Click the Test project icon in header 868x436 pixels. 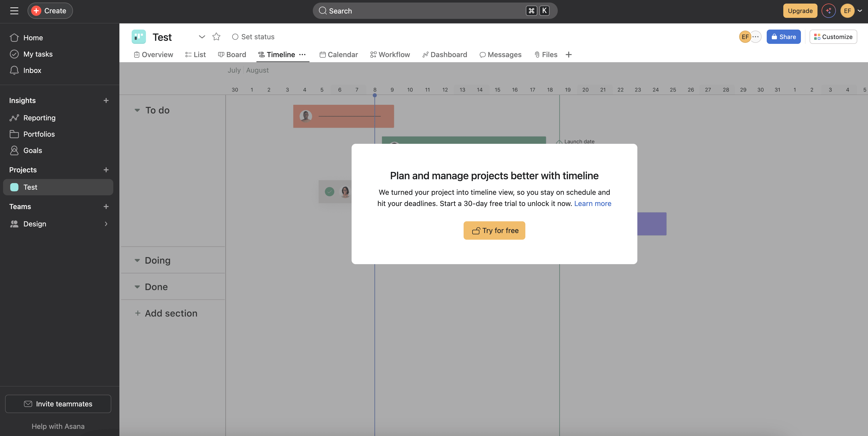139,37
